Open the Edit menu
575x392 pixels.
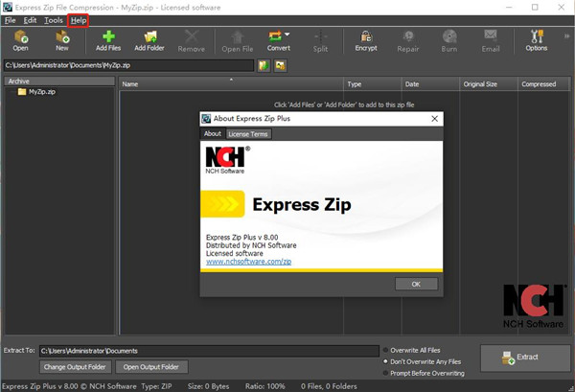pos(30,20)
